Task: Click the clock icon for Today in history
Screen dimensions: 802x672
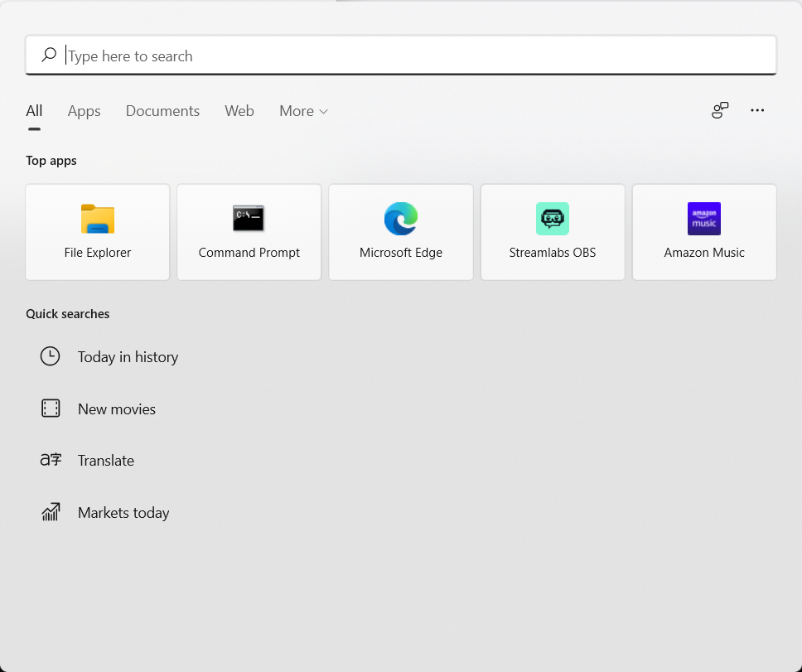Action: click(50, 356)
